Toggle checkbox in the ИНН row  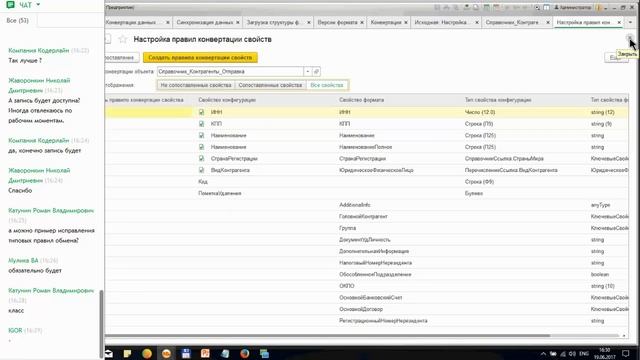coord(201,112)
